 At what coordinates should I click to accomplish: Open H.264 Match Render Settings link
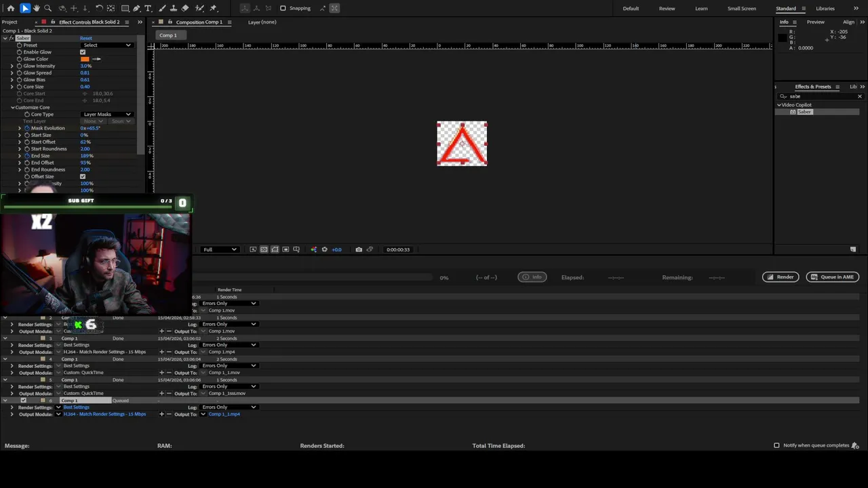(x=104, y=414)
